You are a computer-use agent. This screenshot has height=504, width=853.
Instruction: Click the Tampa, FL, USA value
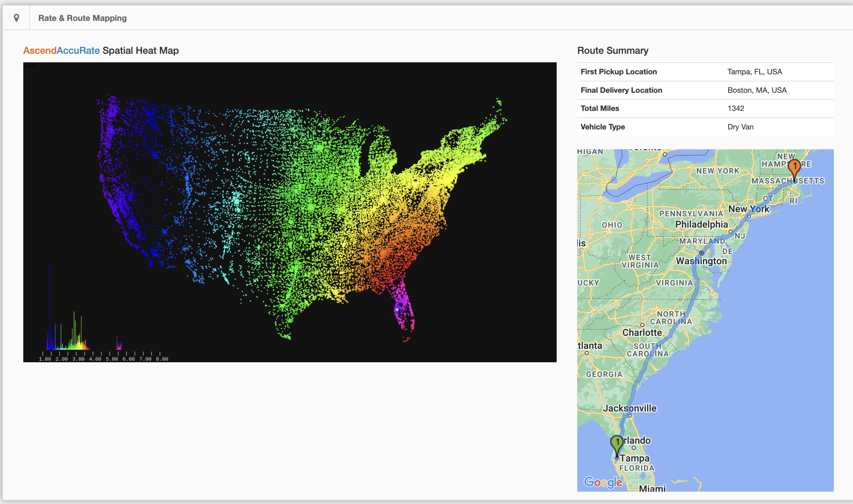(x=755, y=72)
